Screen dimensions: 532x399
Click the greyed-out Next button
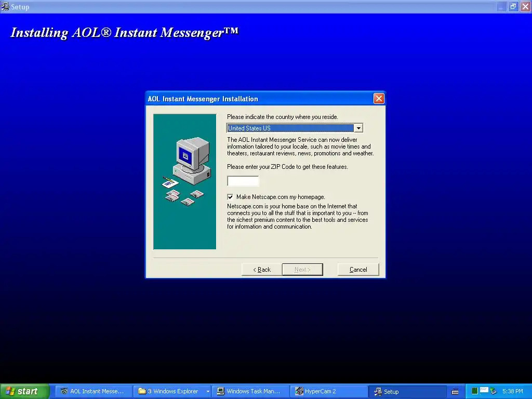pos(302,270)
